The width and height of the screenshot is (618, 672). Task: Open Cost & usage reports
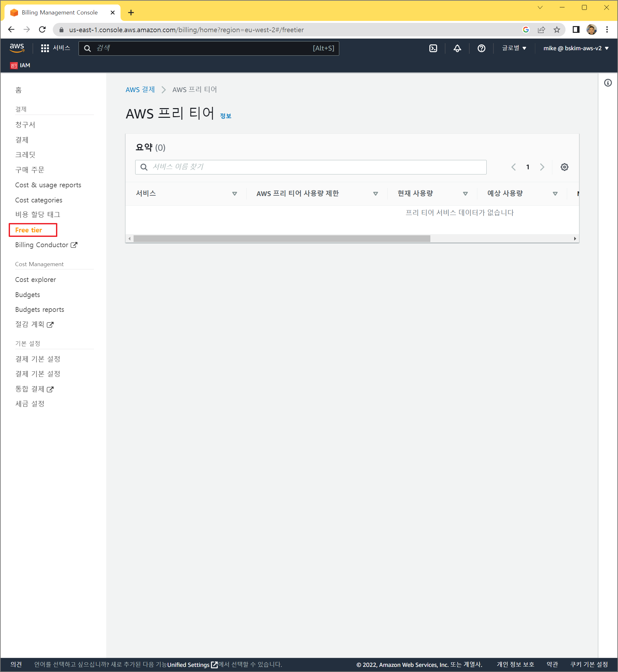(x=48, y=185)
